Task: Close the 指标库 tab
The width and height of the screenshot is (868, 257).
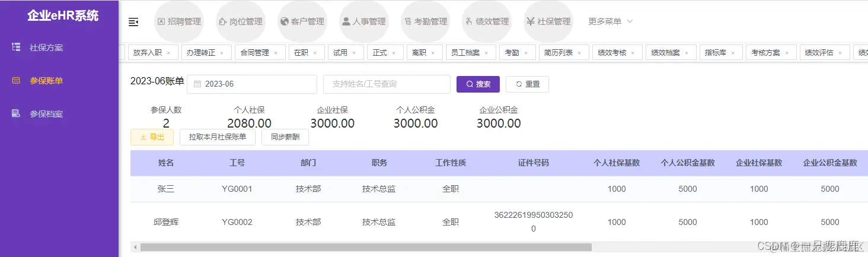Action: (733, 53)
